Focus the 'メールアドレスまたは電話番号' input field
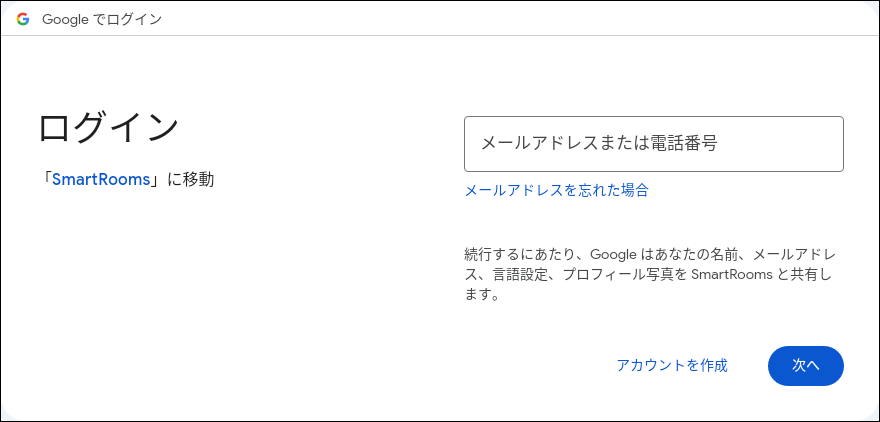Screen dimensions: 880x422 [653, 144]
